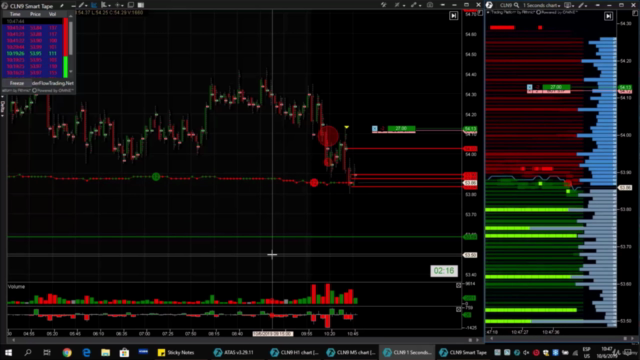Close the position with X box left of 27.00 label
Viewport: 640px width, 360px height.
[x=375, y=129]
